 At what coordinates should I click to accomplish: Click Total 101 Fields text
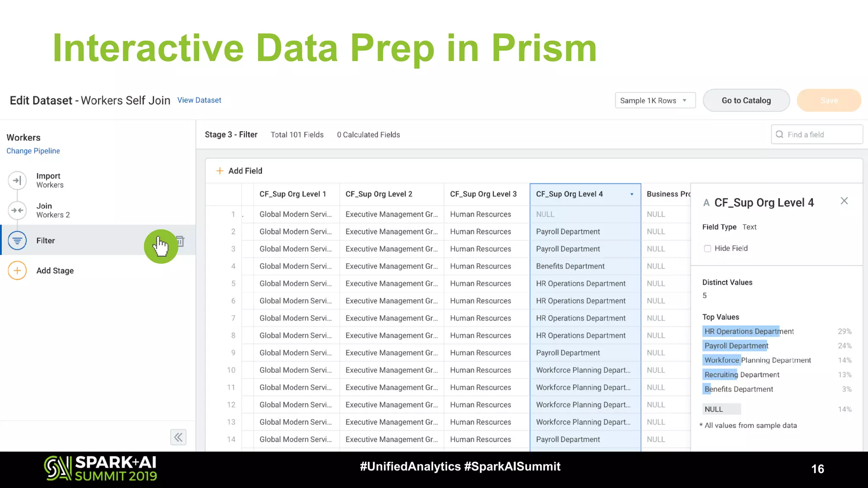pos(297,135)
